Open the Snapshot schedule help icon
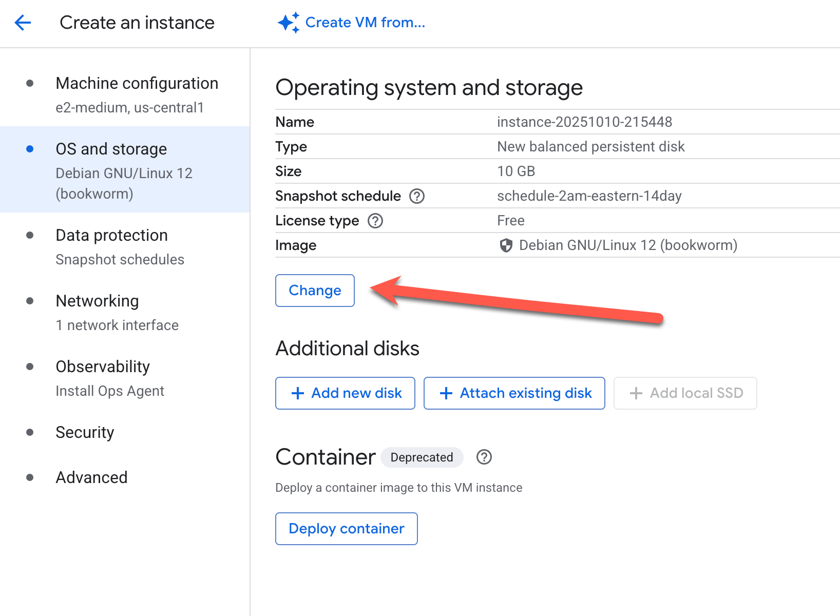Viewport: 840px width, 616px height. tap(418, 196)
